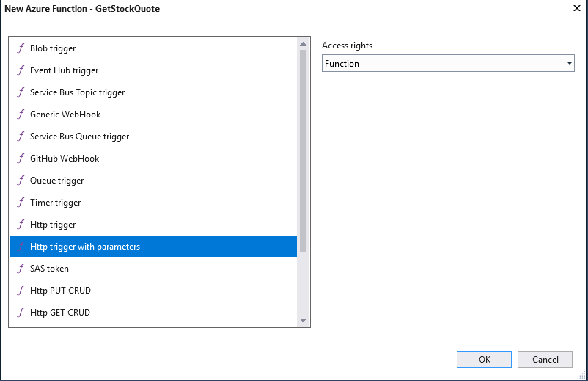Pick the Queue trigger template text
This screenshot has width=588, height=381.
click(57, 181)
